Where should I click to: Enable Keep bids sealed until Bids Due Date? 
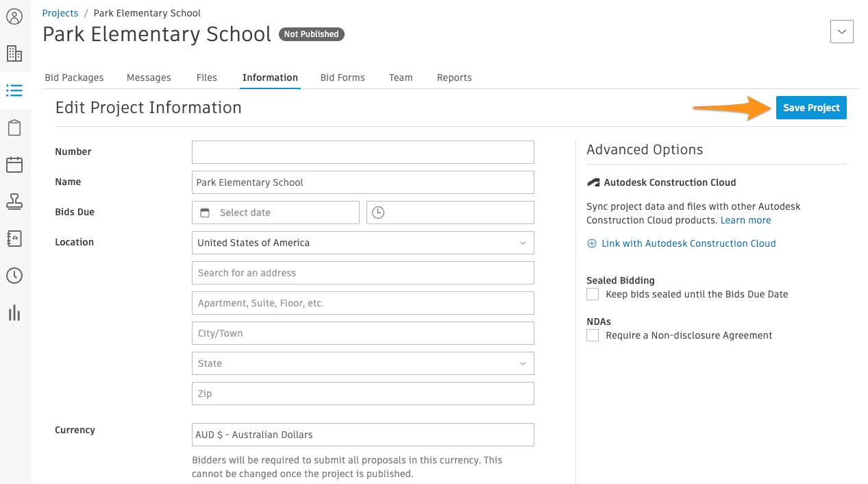[x=593, y=294]
